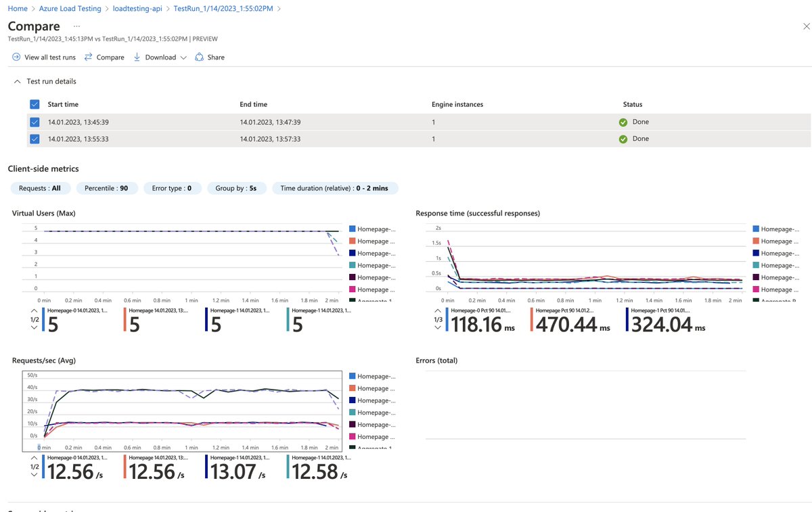Show next Response time legend page
Screen dimensions: 812x512
click(x=439, y=328)
